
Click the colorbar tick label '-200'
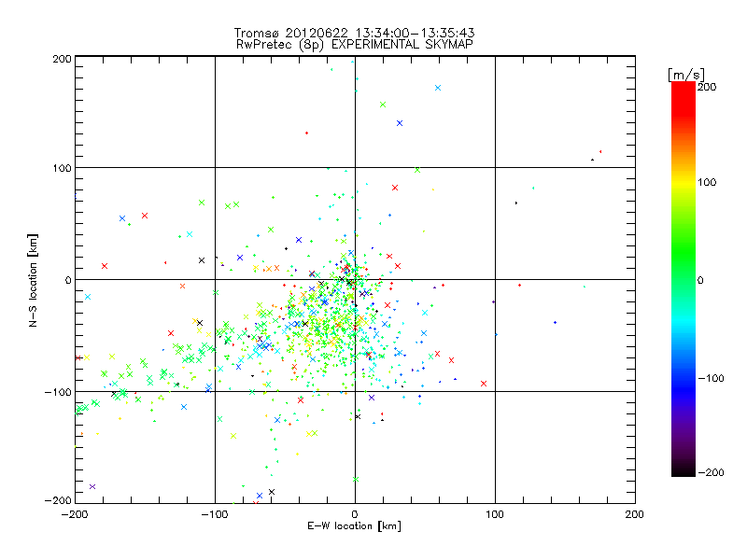pos(711,473)
